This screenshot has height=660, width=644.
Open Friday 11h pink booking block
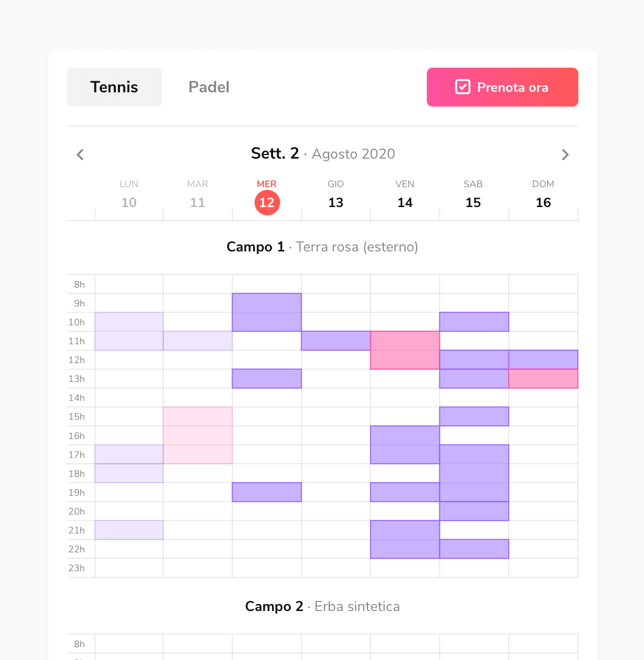(405, 350)
